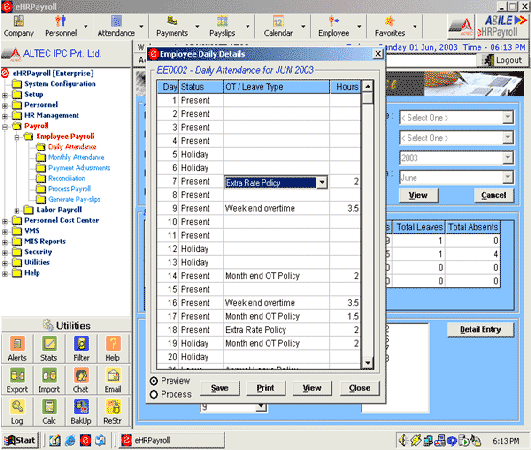Click the red eHRPayroll quick launch icon
The height and width of the screenshot is (450, 531).
point(85,440)
